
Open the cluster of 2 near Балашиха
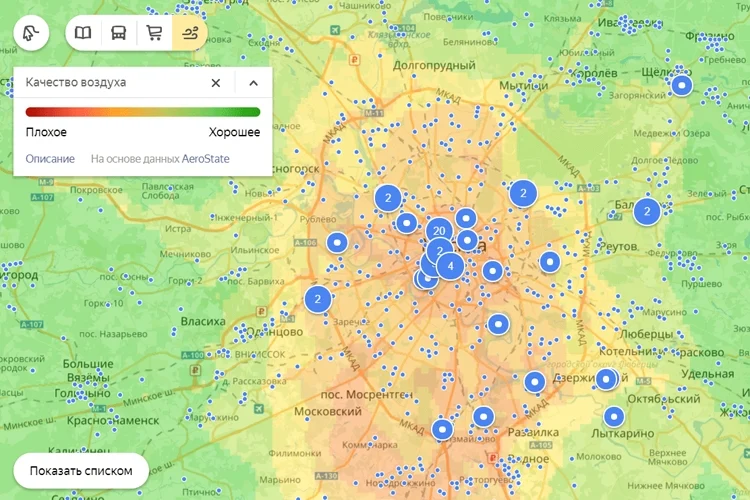[647, 211]
